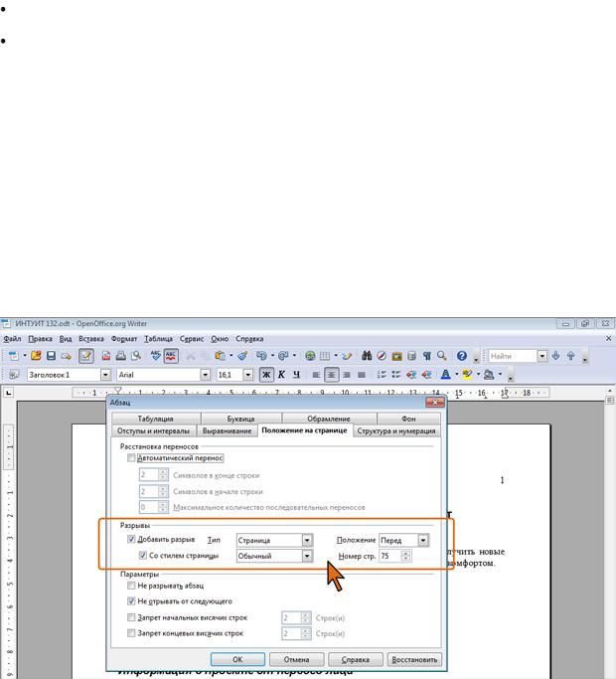Click the New document icon
The image size is (616, 679).
[14, 356]
